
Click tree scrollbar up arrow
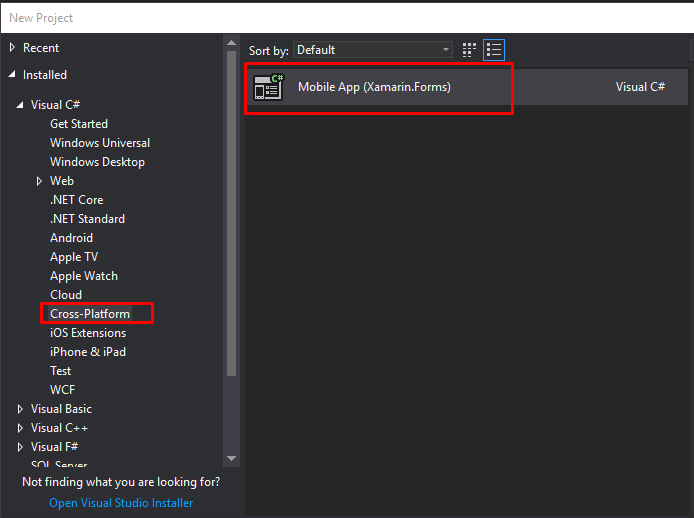231,43
